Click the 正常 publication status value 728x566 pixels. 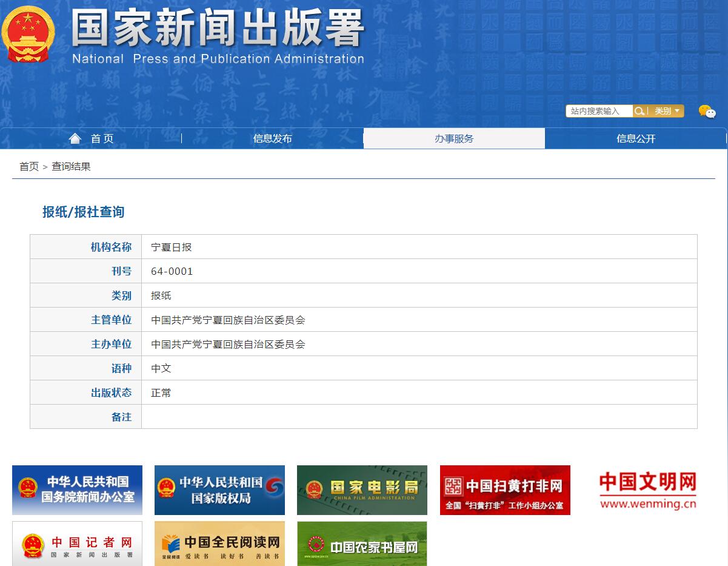point(161,392)
